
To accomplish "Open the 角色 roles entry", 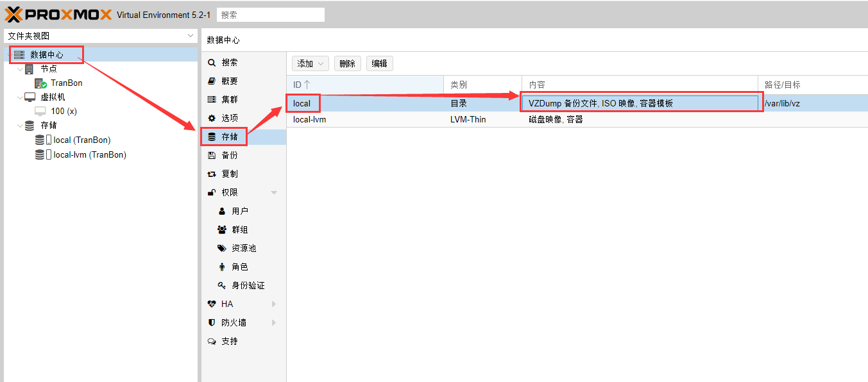I will click(240, 267).
